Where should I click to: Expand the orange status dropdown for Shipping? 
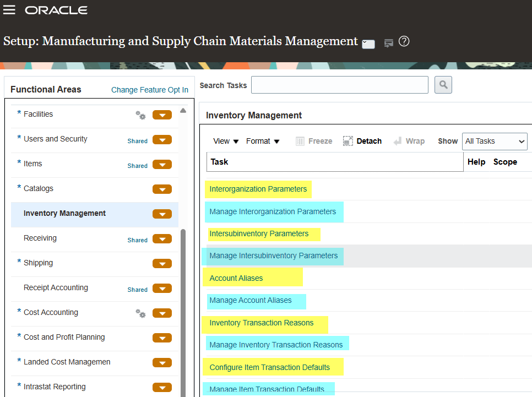click(x=162, y=264)
